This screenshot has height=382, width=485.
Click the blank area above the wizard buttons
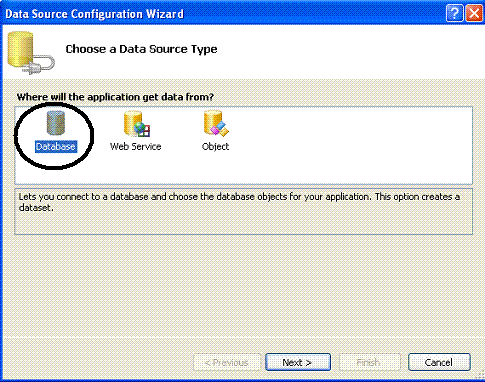(242, 287)
